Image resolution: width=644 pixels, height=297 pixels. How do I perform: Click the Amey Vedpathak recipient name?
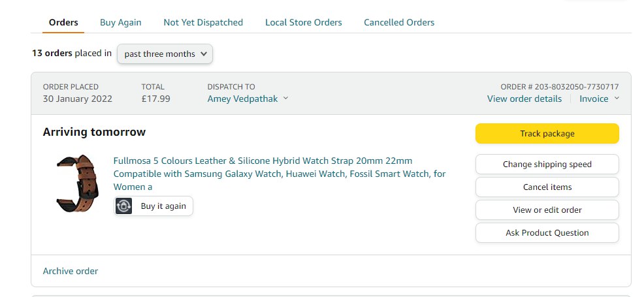click(242, 99)
